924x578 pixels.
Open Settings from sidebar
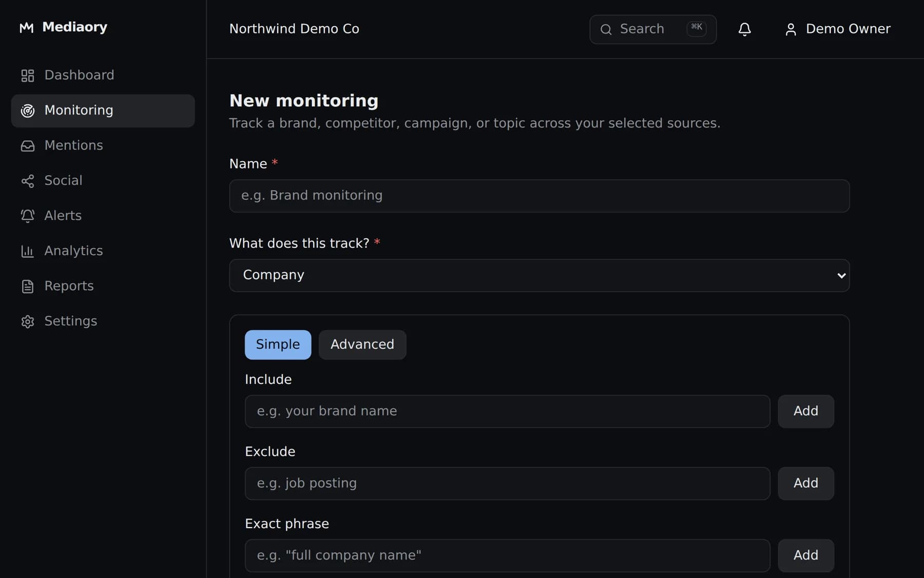point(103,322)
